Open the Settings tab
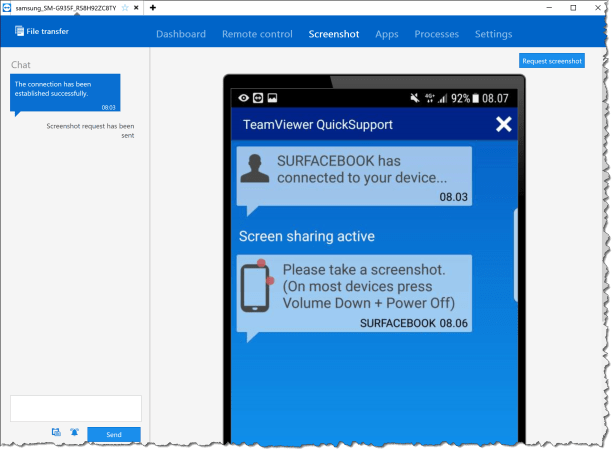 coord(493,34)
